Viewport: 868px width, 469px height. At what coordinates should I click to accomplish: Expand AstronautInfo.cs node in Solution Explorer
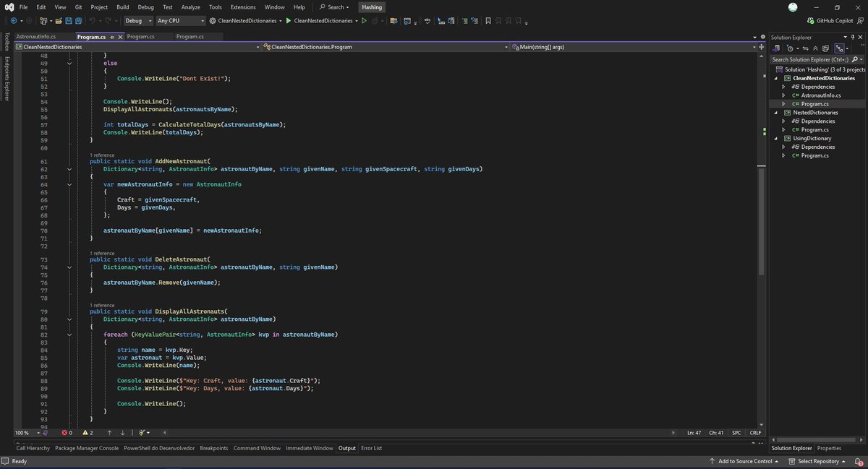(x=783, y=95)
